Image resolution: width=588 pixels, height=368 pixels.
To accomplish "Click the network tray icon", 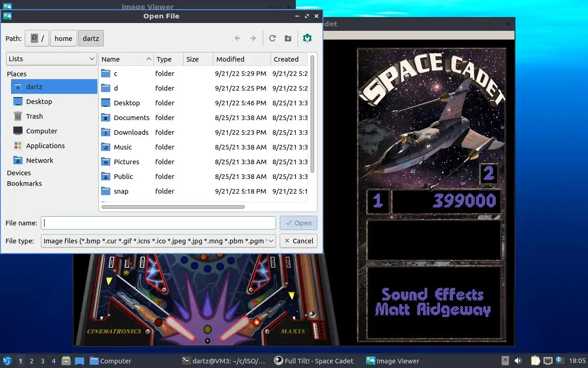I will point(548,361).
